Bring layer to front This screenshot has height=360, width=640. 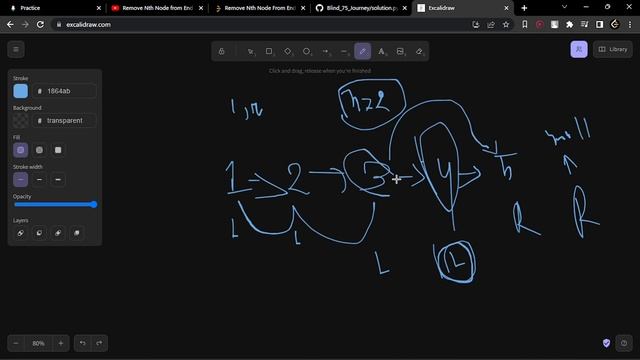point(77,233)
